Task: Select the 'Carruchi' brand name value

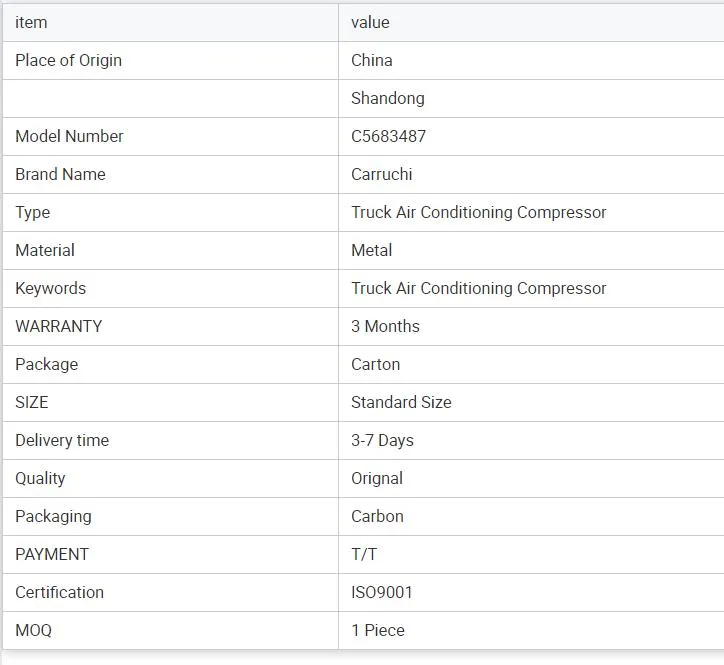Action: click(x=381, y=174)
